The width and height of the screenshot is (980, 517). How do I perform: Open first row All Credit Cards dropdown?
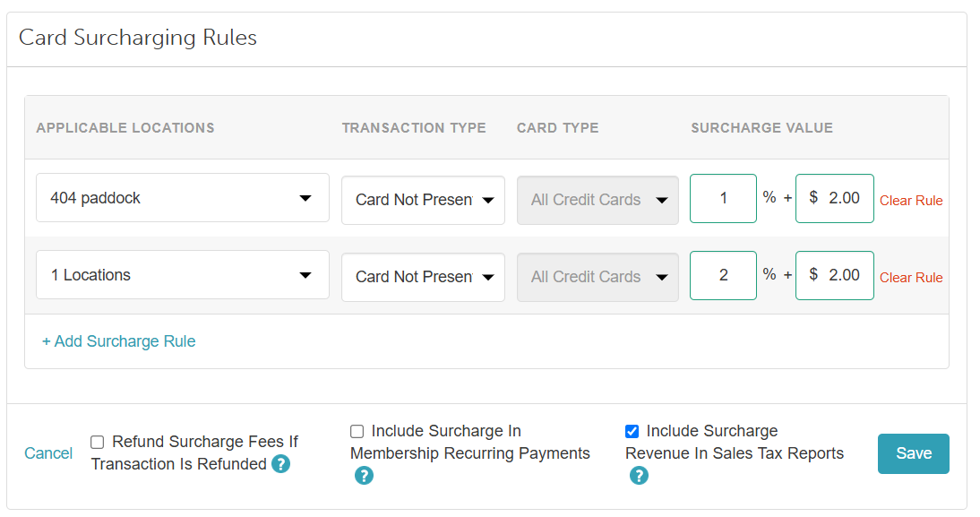click(x=597, y=200)
